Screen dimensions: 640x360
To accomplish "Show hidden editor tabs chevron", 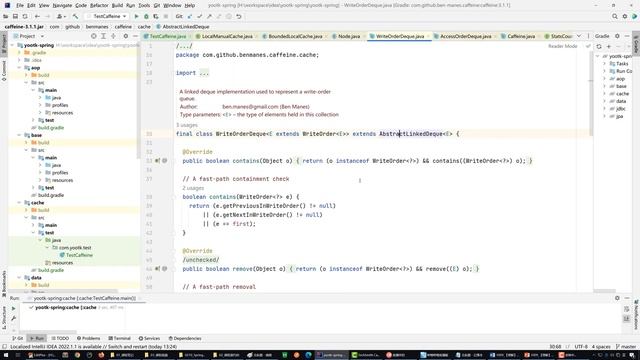I will pyautogui.click(x=579, y=36).
